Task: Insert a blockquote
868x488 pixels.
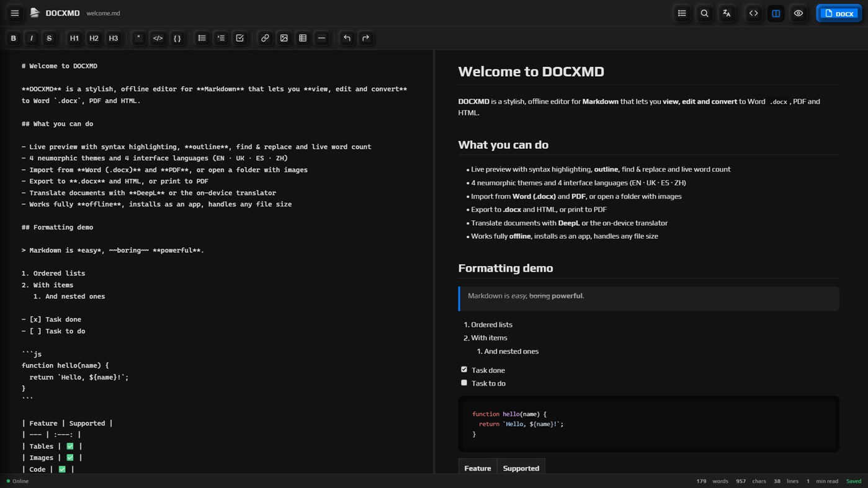Action: click(x=139, y=38)
